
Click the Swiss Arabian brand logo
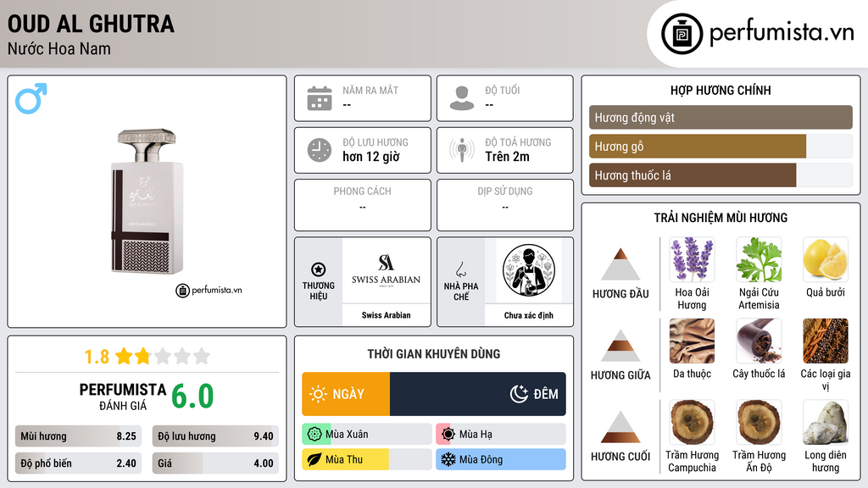click(x=386, y=270)
